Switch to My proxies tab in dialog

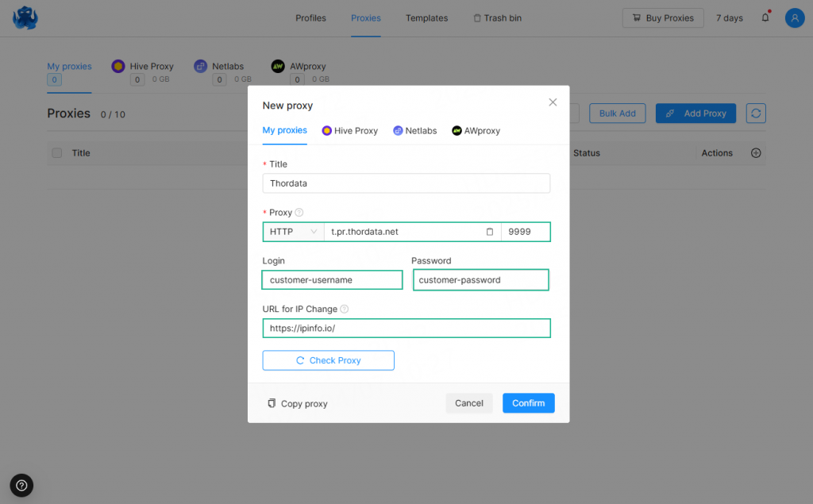285,131
